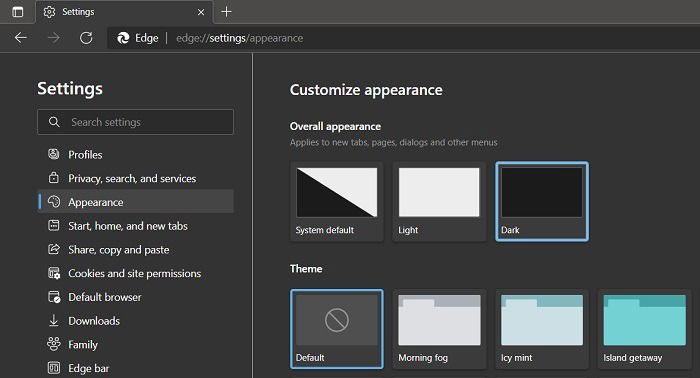The image size is (700, 378).
Task: Select Dark overall appearance
Action: [x=542, y=202]
